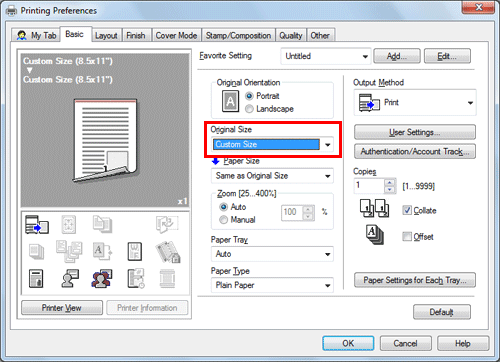Screen dimensions: 500x362
Task: Click the collate pages icon
Action: 374,208
